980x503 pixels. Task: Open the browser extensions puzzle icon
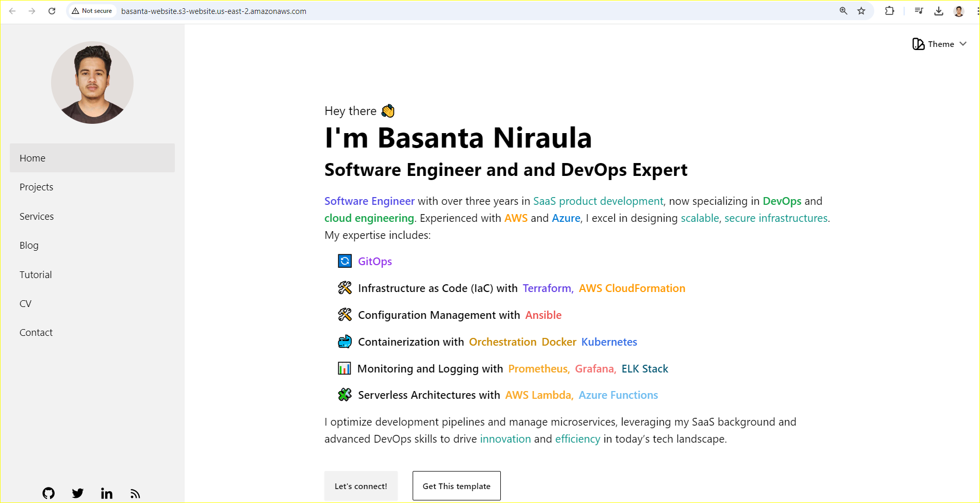pos(889,11)
